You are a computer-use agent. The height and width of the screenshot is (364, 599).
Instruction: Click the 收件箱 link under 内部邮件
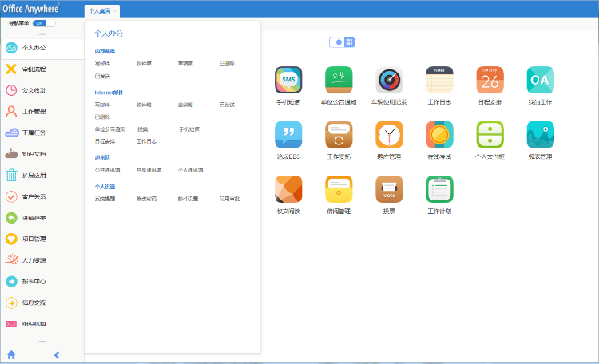pyautogui.click(x=144, y=63)
